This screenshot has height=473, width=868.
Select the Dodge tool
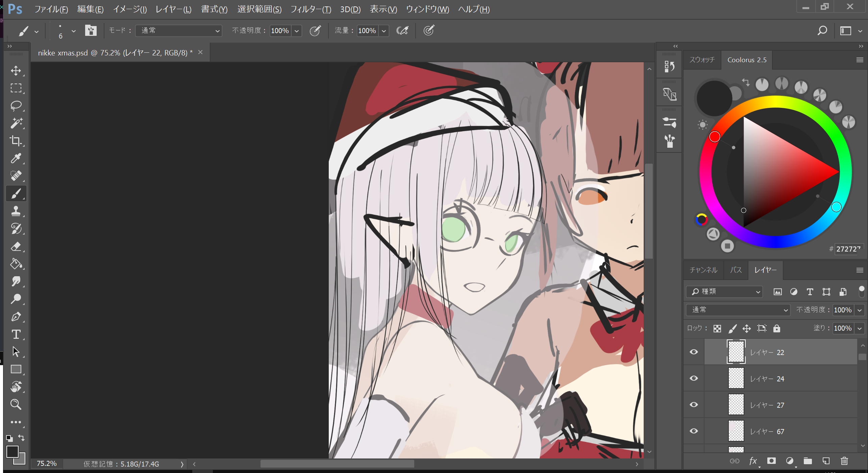pos(16,299)
